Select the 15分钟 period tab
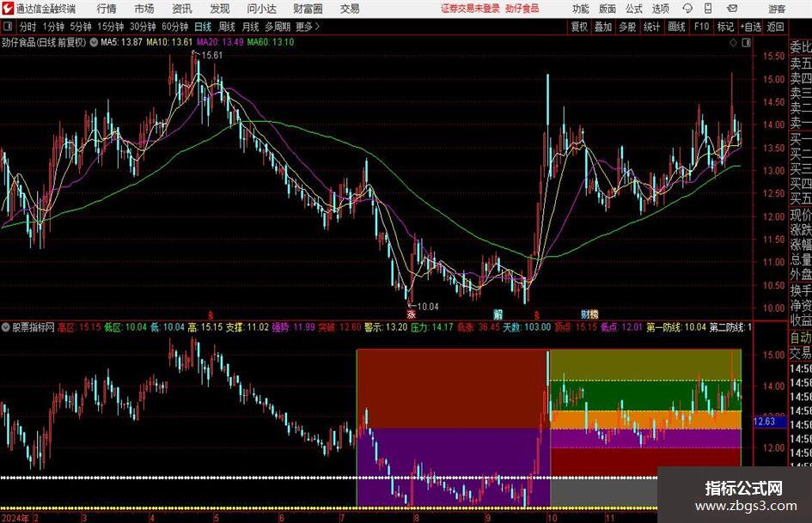This screenshot has width=812, height=523. tap(110, 27)
